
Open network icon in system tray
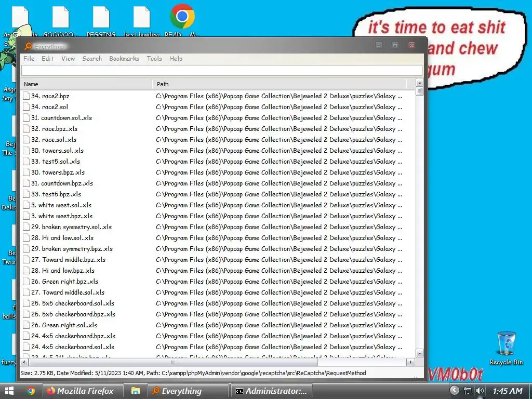point(468,391)
